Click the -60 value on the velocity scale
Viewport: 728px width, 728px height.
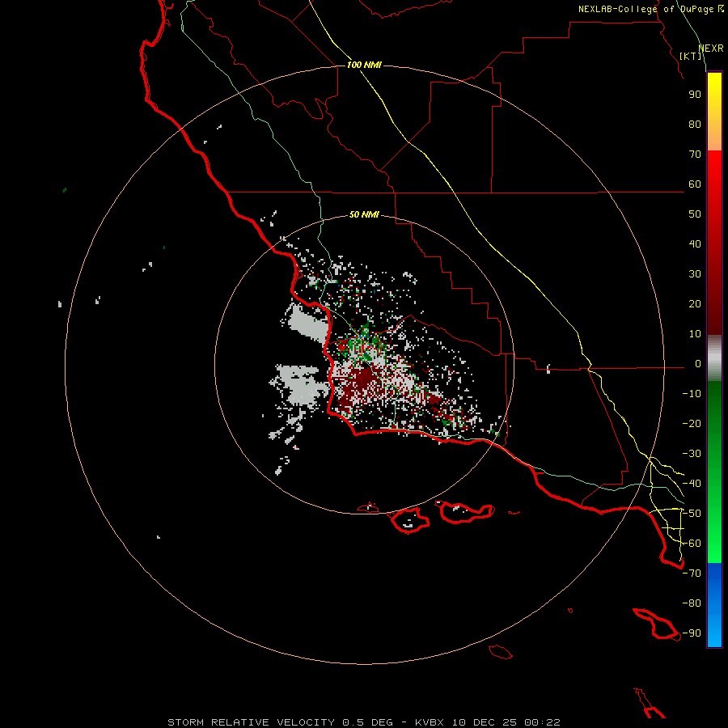(x=692, y=544)
